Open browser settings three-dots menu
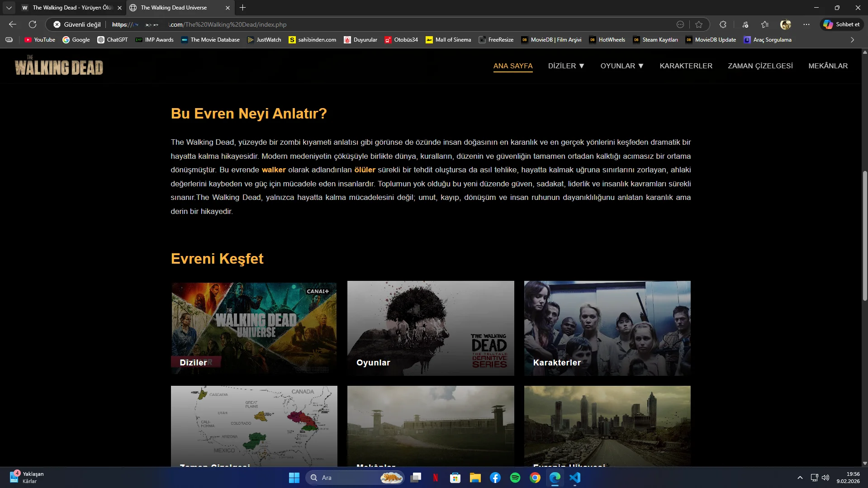This screenshot has height=488, width=868. pyautogui.click(x=806, y=24)
